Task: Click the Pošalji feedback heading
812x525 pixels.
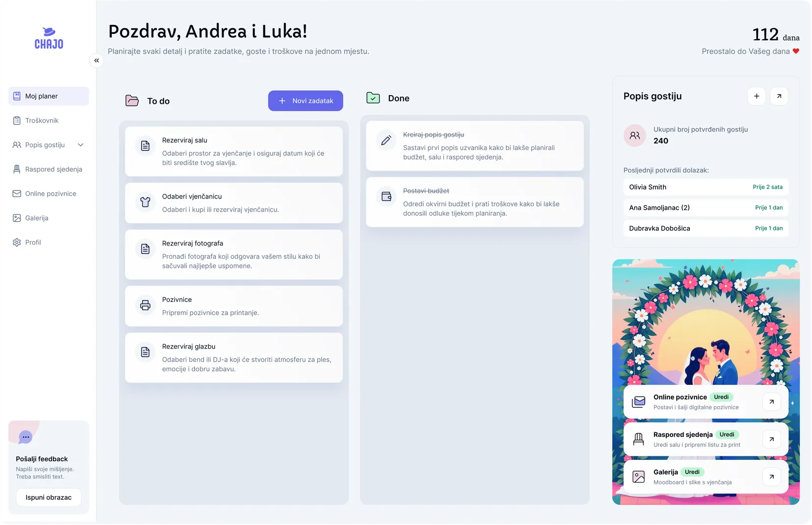Action: point(42,459)
